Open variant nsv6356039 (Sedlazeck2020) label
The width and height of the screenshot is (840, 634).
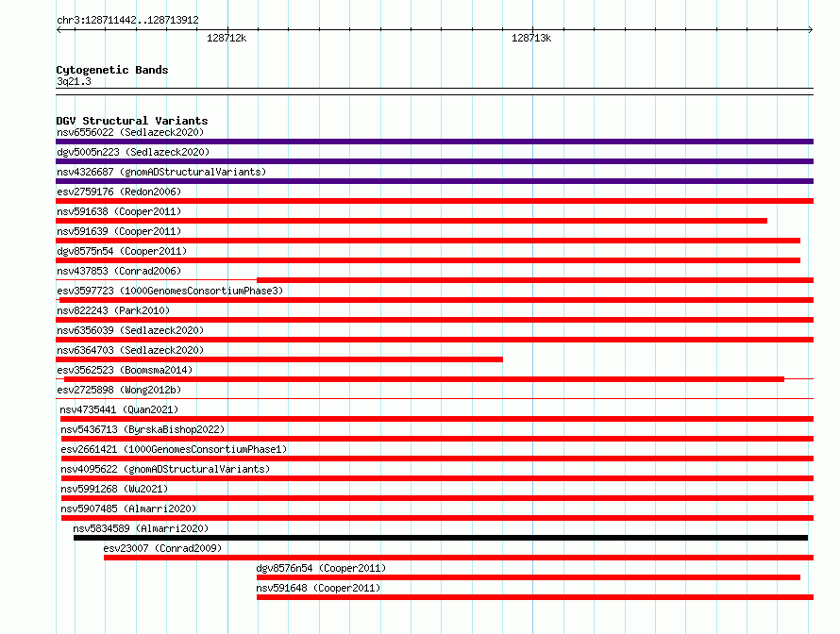click(x=130, y=330)
